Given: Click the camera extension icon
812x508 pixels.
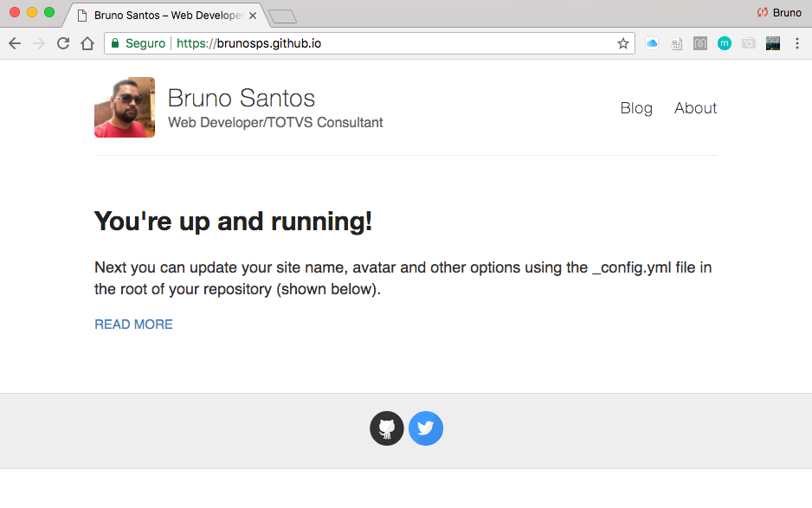Looking at the screenshot, I should [748, 43].
